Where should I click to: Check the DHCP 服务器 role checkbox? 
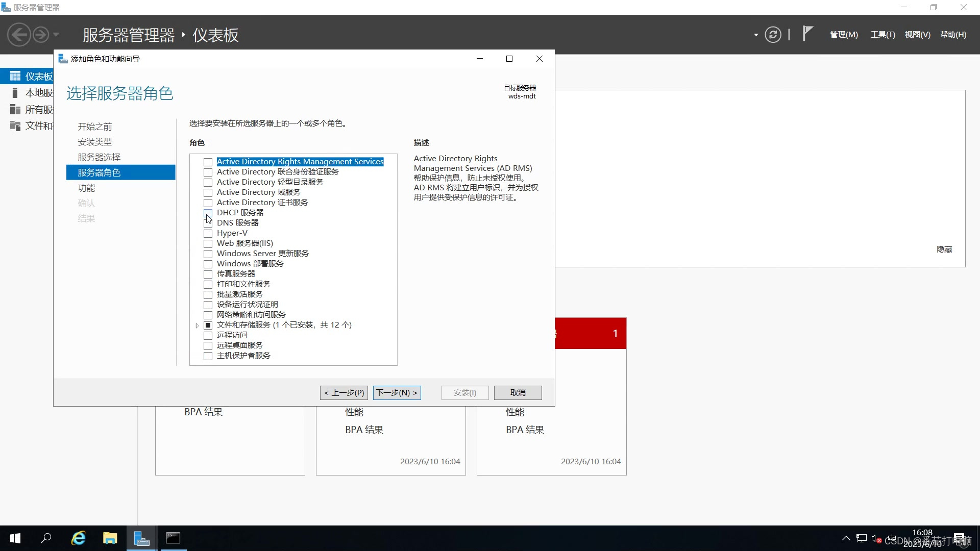point(208,213)
